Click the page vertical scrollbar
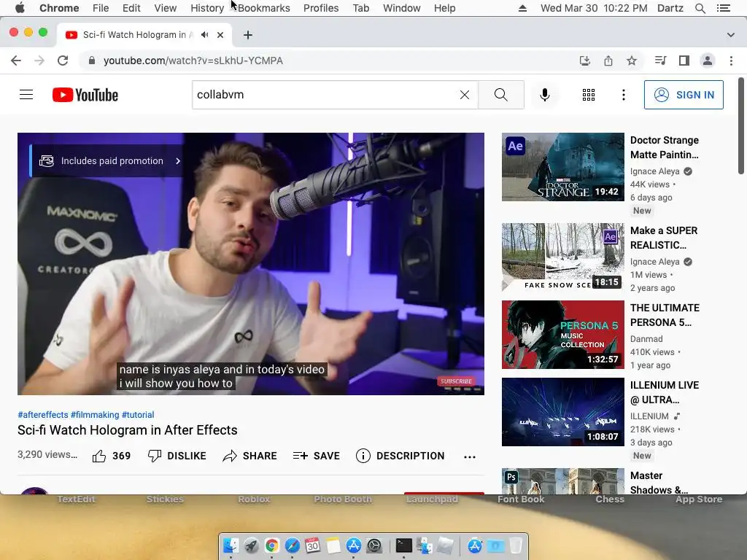747x560 pixels. point(741,126)
